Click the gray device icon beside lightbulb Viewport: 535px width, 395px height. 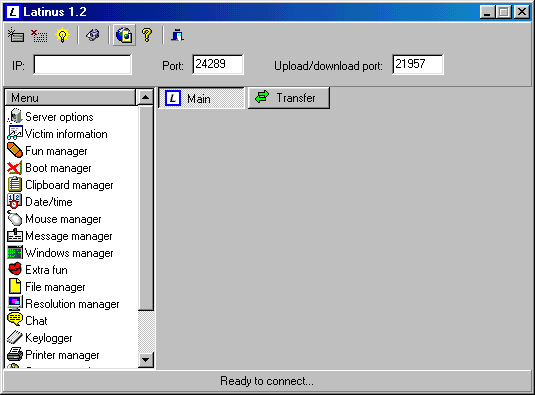[93, 35]
